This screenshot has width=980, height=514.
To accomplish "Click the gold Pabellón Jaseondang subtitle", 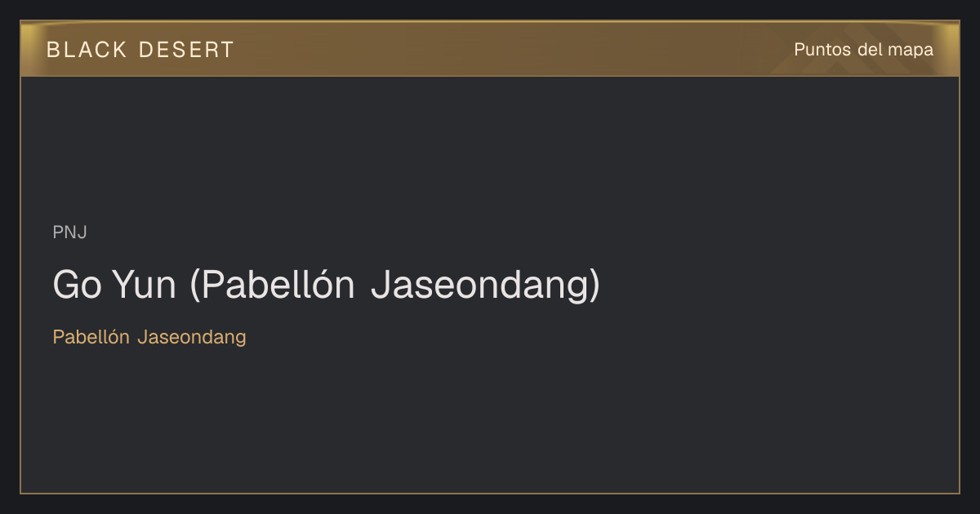I will coord(149,337).
